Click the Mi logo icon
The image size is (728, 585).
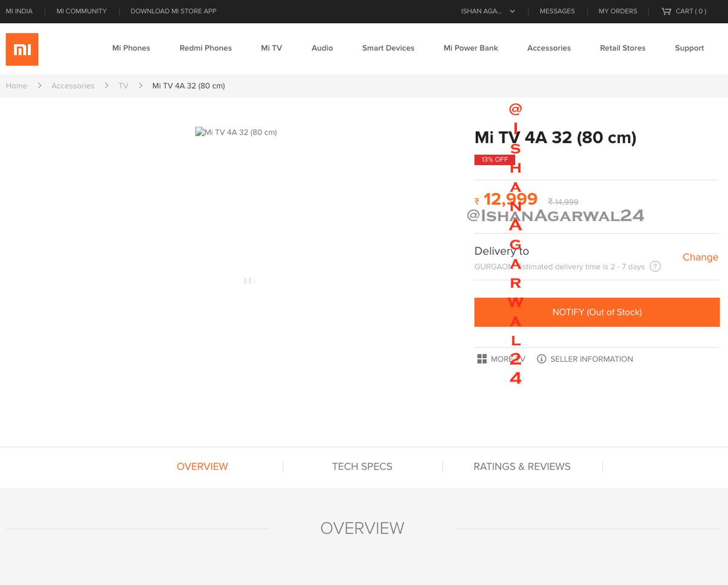click(22, 49)
